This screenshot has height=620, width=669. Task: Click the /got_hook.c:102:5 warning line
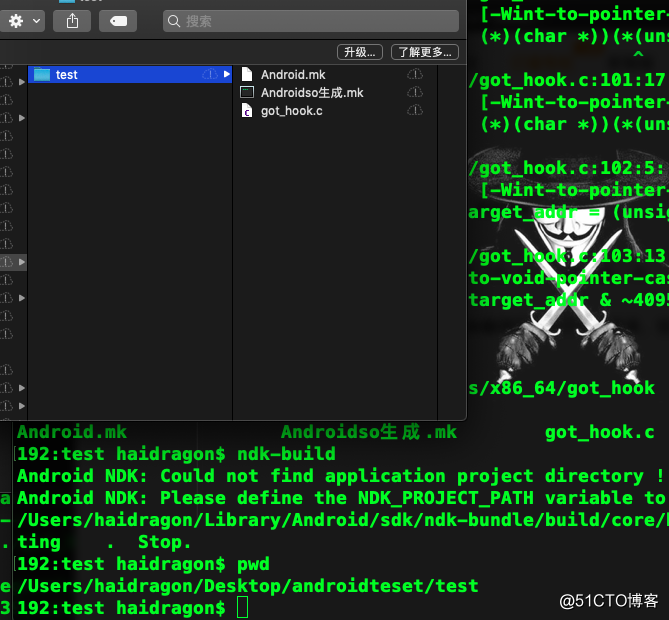tap(567, 168)
